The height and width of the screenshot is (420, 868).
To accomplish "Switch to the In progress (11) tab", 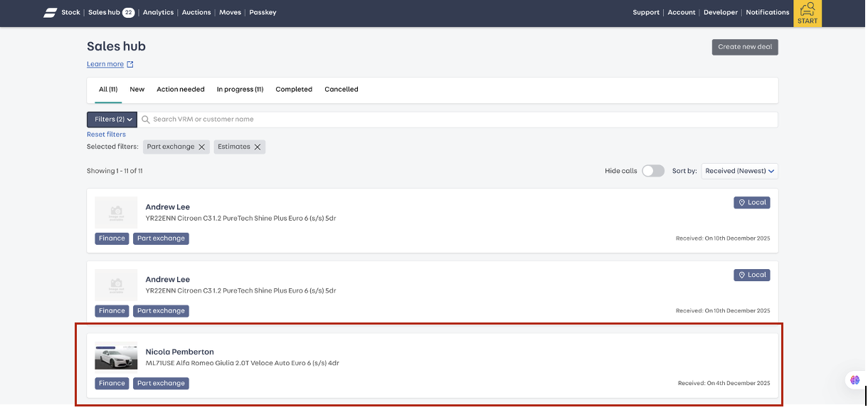I will click(240, 90).
